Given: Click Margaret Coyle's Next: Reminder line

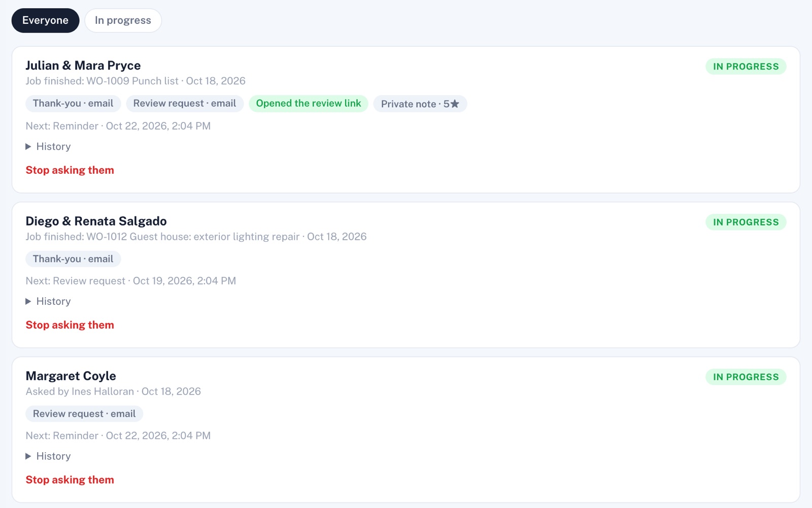Looking at the screenshot, I should [x=118, y=436].
